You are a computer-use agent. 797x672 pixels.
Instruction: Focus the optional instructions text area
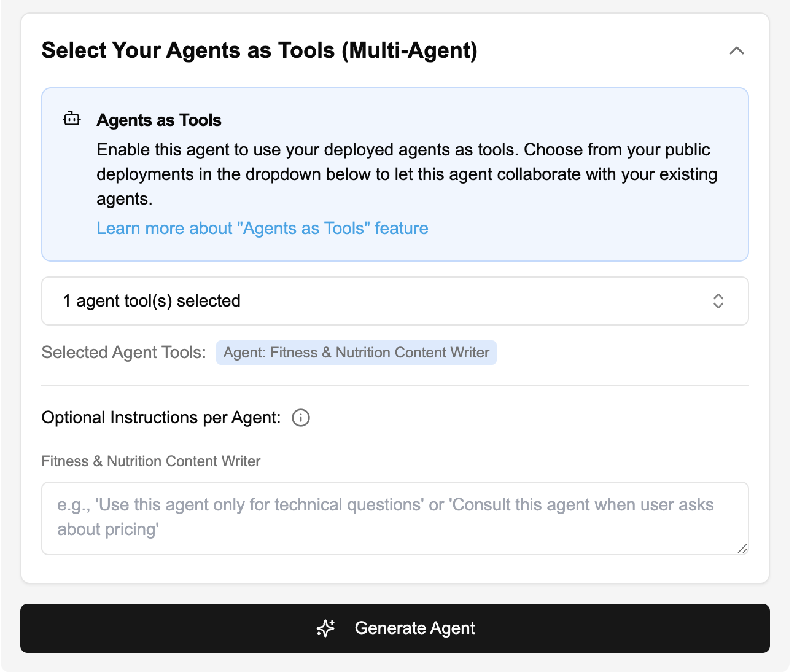[x=394, y=518]
